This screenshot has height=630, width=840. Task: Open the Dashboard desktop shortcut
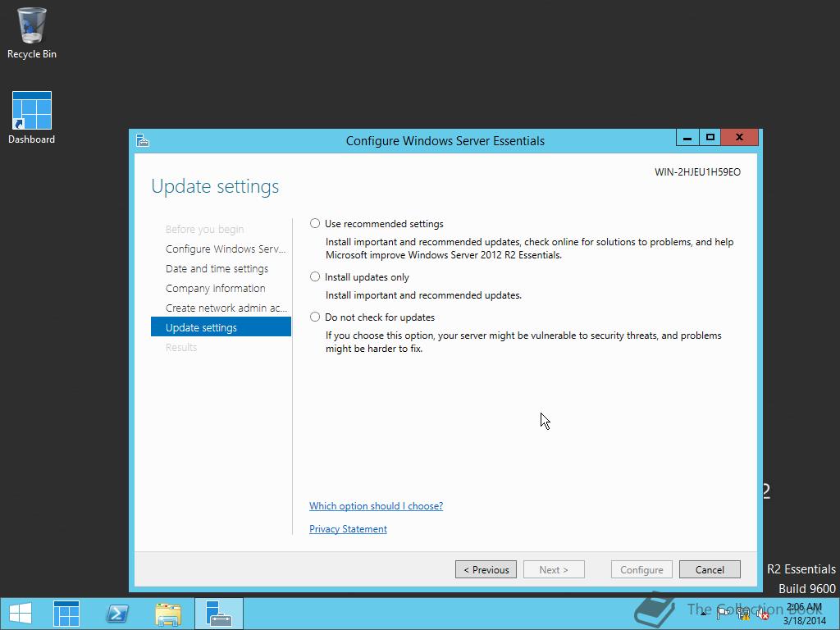[32, 118]
